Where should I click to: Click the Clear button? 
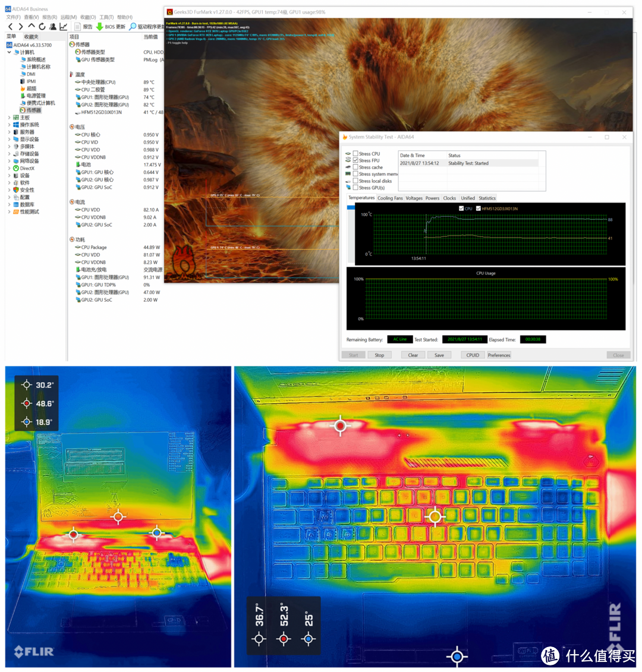(413, 355)
